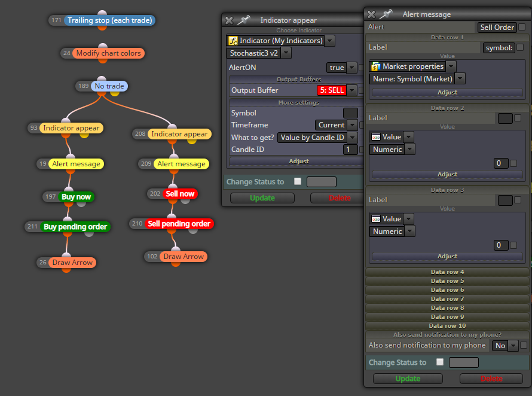Screen dimensions: 532x396
Task: Select the Sell now block
Action: click(180, 194)
